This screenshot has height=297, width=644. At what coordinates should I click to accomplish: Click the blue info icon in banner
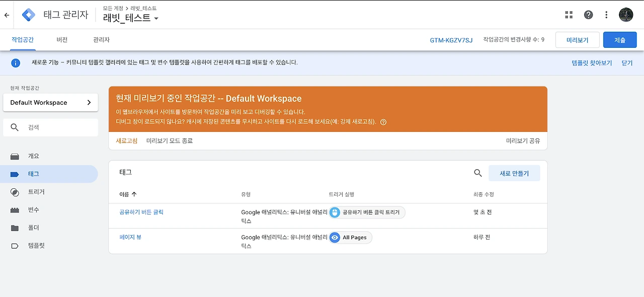click(x=16, y=63)
